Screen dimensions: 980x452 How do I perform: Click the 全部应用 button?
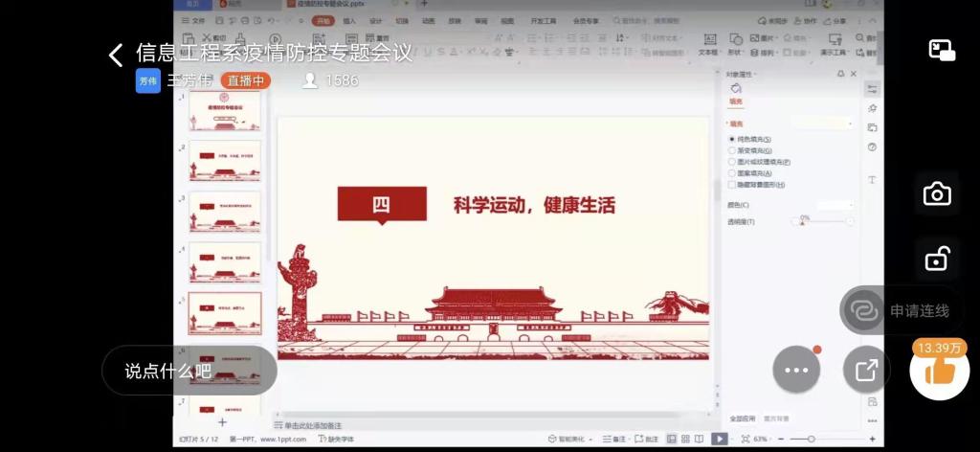743,418
